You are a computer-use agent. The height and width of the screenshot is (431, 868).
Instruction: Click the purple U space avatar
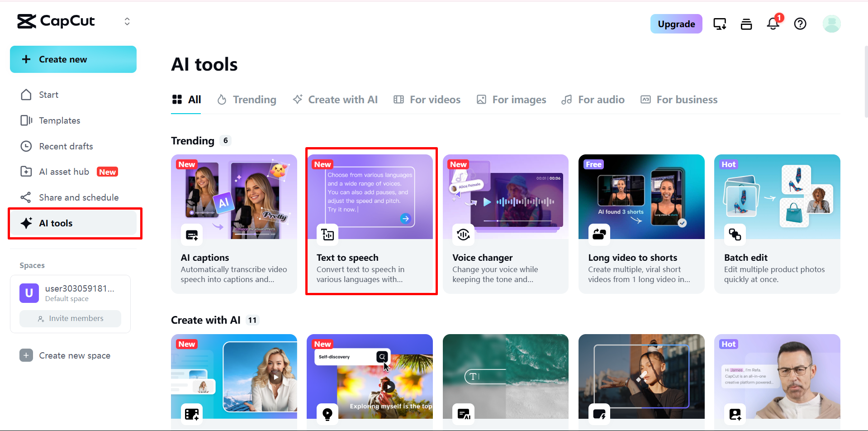(29, 293)
